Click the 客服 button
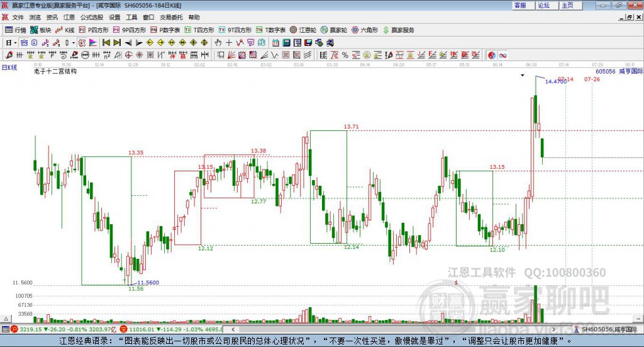Viewport: 644px width, 347px height. [523, 5]
